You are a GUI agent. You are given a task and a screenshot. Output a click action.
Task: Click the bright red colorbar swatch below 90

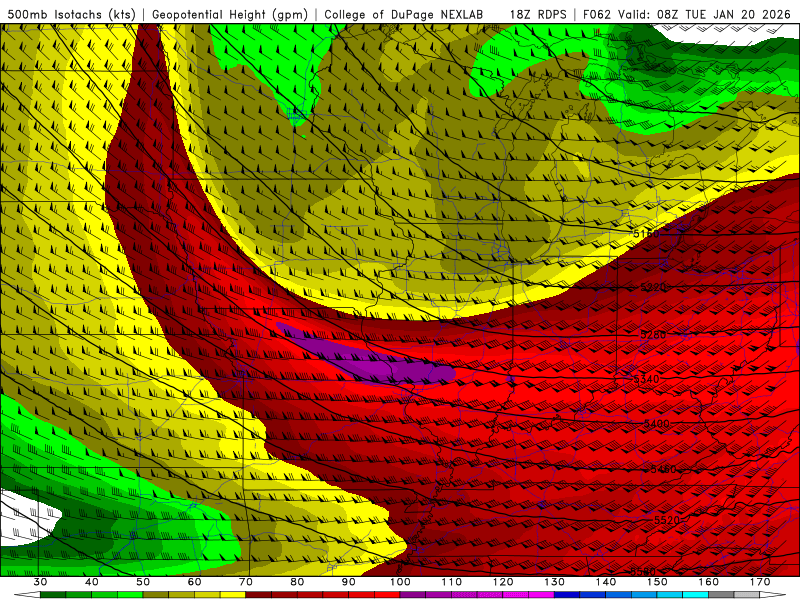(x=361, y=595)
